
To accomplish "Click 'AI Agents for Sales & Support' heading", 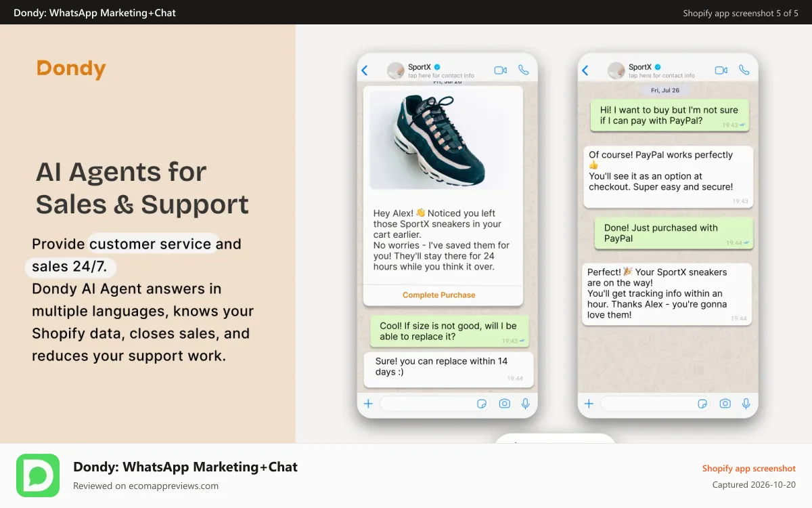I will coord(142,188).
